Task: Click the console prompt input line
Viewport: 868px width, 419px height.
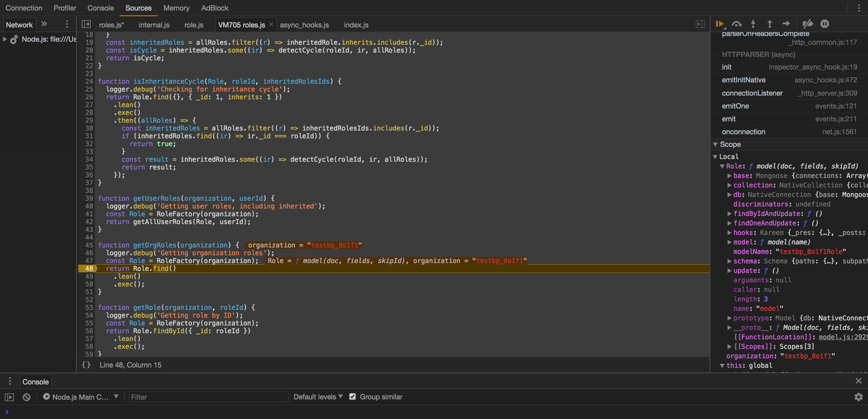Action: (x=434, y=412)
